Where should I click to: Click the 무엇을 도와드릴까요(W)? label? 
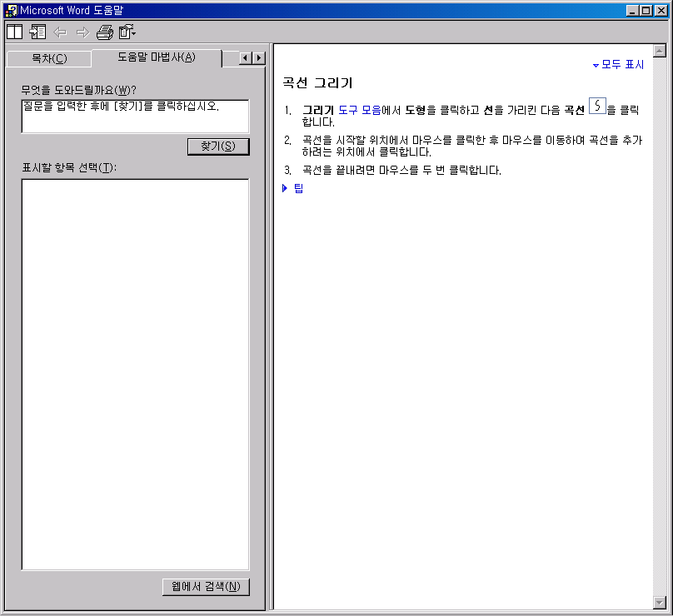pyautogui.click(x=79, y=90)
